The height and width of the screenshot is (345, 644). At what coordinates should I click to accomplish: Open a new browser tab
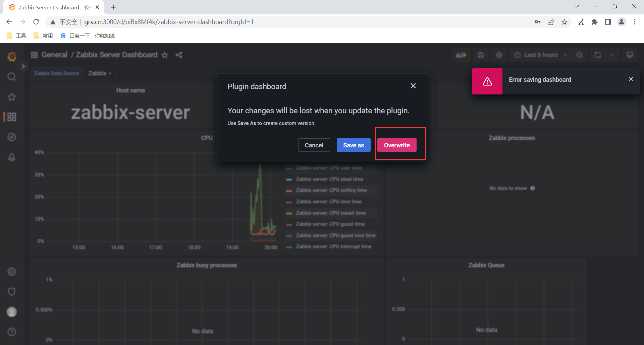[x=113, y=7]
